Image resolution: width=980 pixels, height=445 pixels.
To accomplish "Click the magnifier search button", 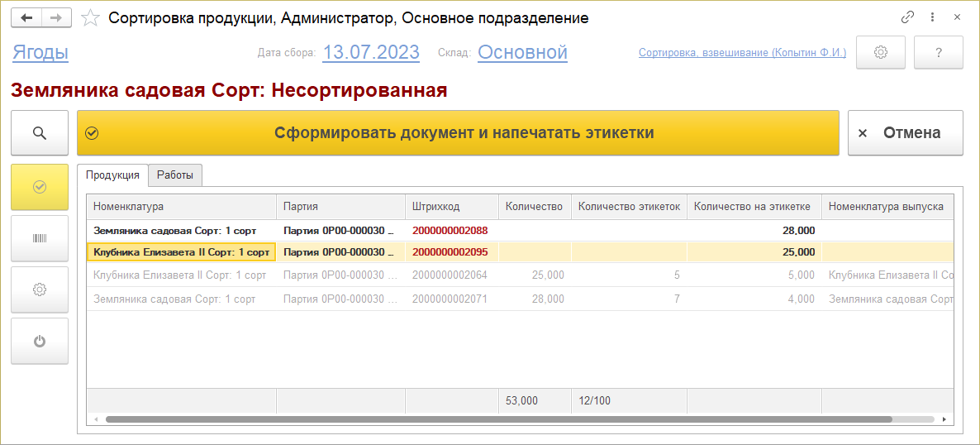I will [x=40, y=132].
